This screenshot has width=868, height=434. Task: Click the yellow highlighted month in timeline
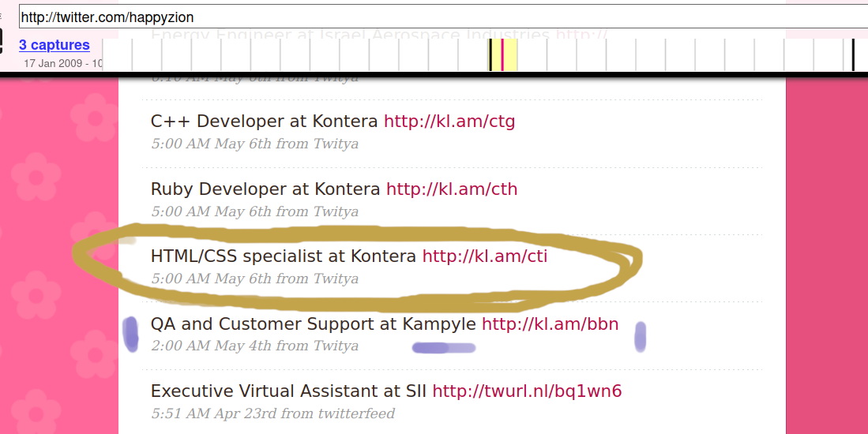[x=510, y=55]
